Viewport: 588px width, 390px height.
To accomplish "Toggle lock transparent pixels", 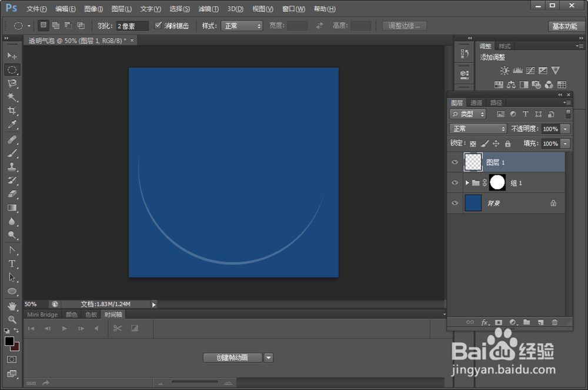I will tap(473, 144).
